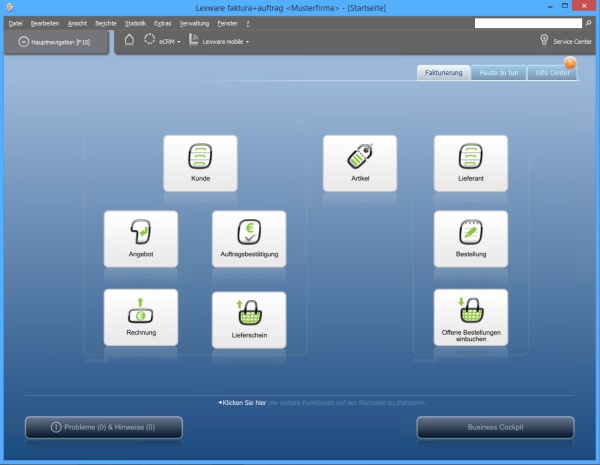This screenshot has height=465, width=600.
Task: Open Offene Bestellungen einbuchen tile
Action: point(471,317)
